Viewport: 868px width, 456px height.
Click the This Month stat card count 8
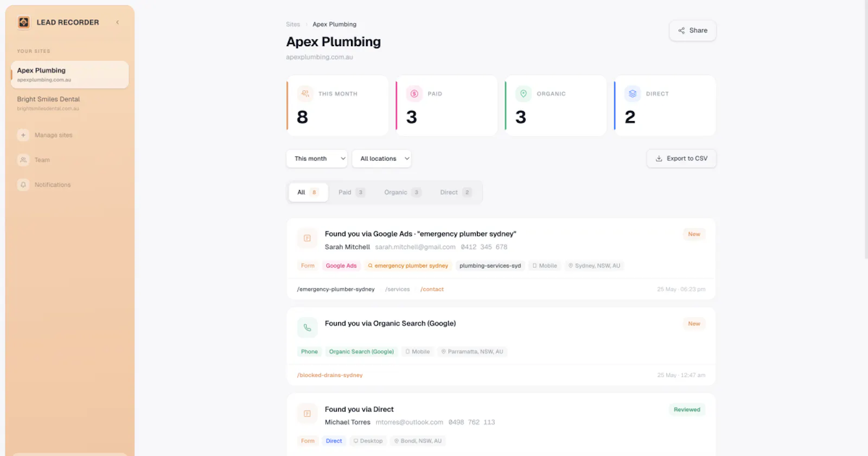303,117
